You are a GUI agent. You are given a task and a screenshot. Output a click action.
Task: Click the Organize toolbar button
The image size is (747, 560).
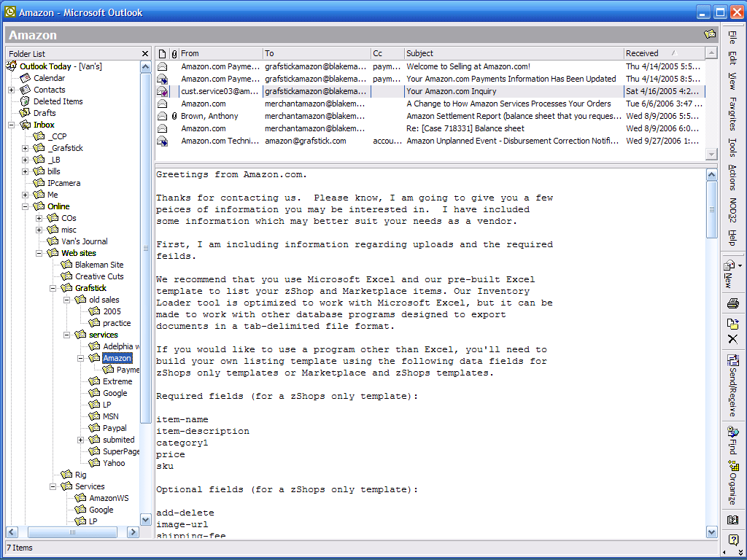(732, 481)
